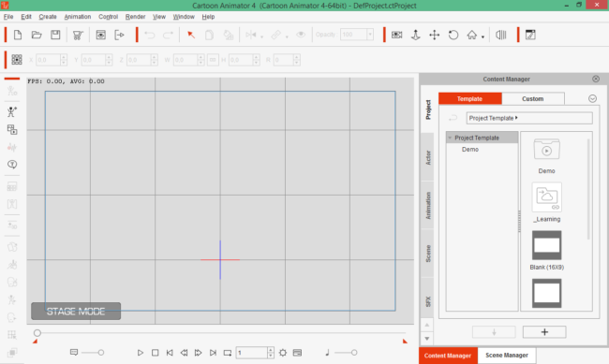Select the Animation vertical tab
Screen dimensions: 609x364
(427, 206)
